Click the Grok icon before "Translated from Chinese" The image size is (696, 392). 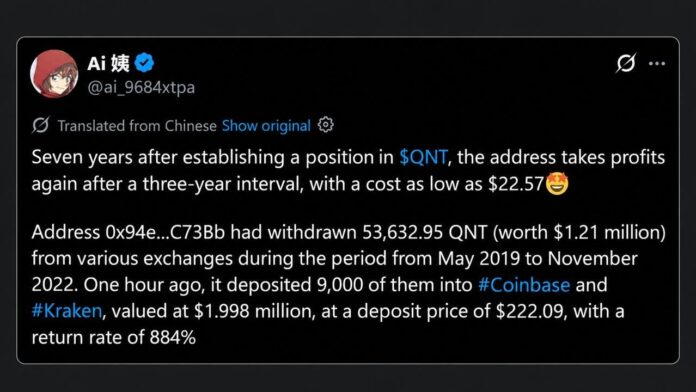40,125
